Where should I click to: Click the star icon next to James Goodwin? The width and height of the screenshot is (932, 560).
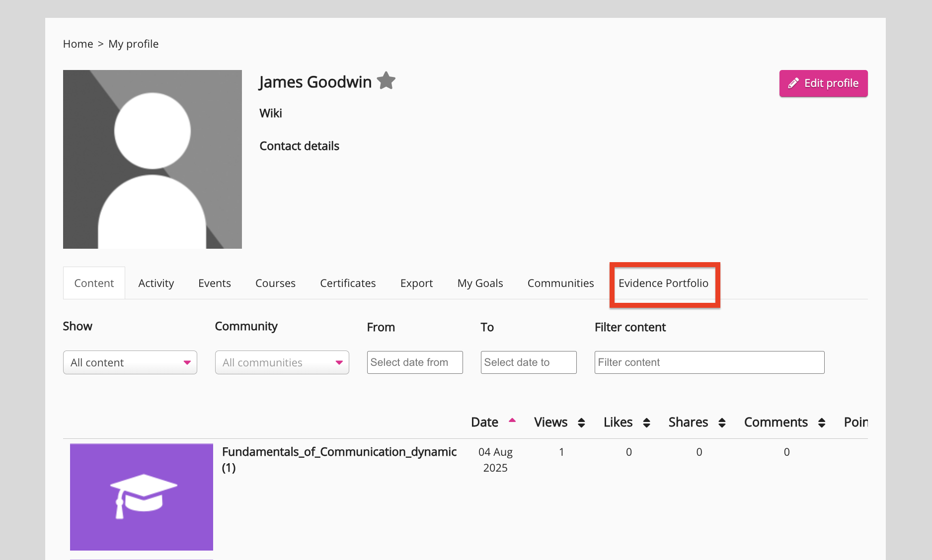point(387,80)
